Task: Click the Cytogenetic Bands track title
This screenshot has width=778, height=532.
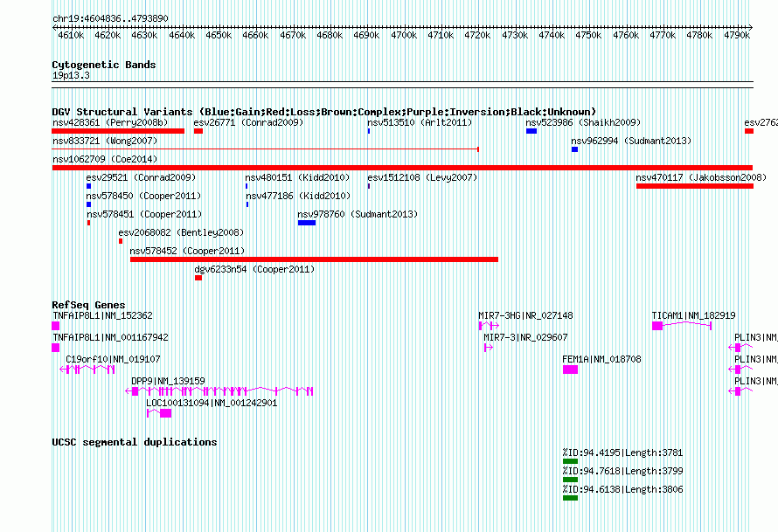Action: point(104,65)
